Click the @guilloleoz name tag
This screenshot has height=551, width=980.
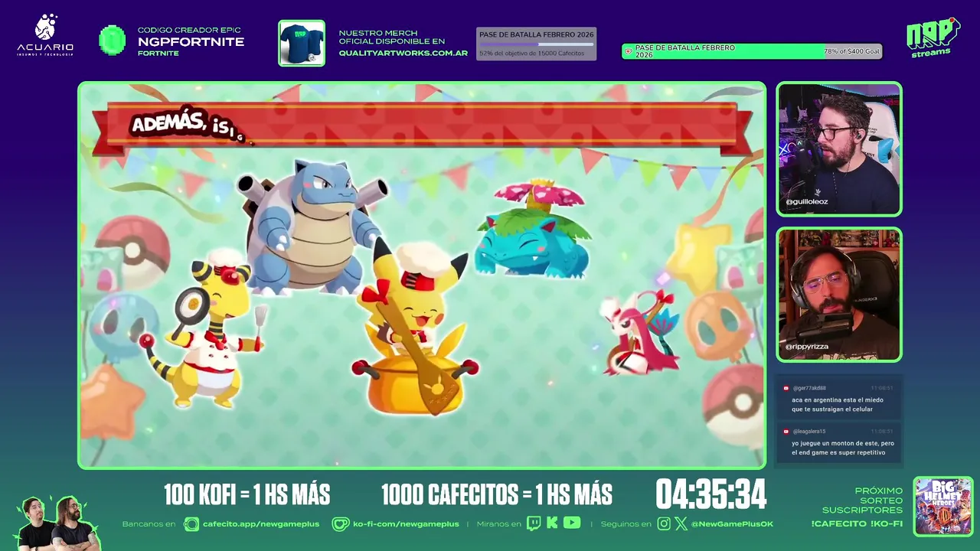[x=806, y=202]
